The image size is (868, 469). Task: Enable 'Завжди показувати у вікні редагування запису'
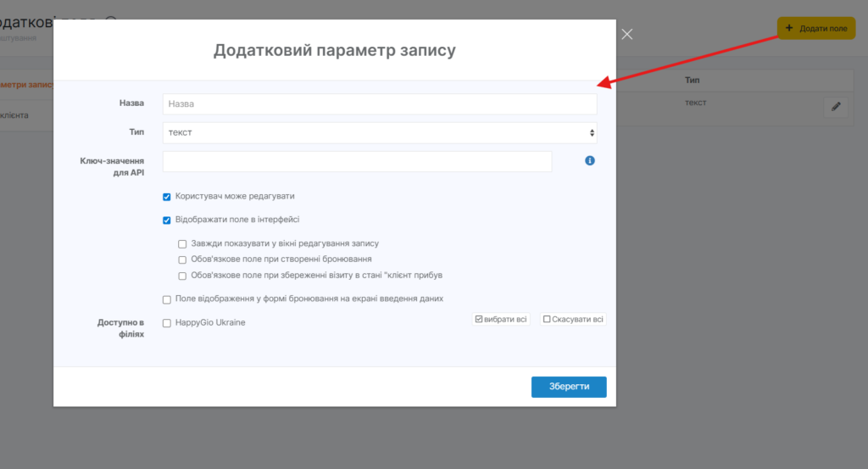pos(182,244)
